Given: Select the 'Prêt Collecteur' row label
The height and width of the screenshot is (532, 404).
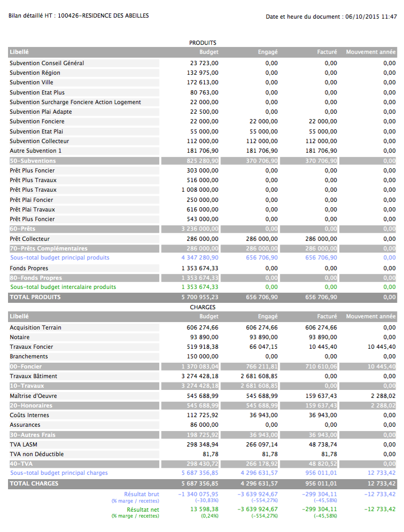Looking at the screenshot, I should pos(29,239).
